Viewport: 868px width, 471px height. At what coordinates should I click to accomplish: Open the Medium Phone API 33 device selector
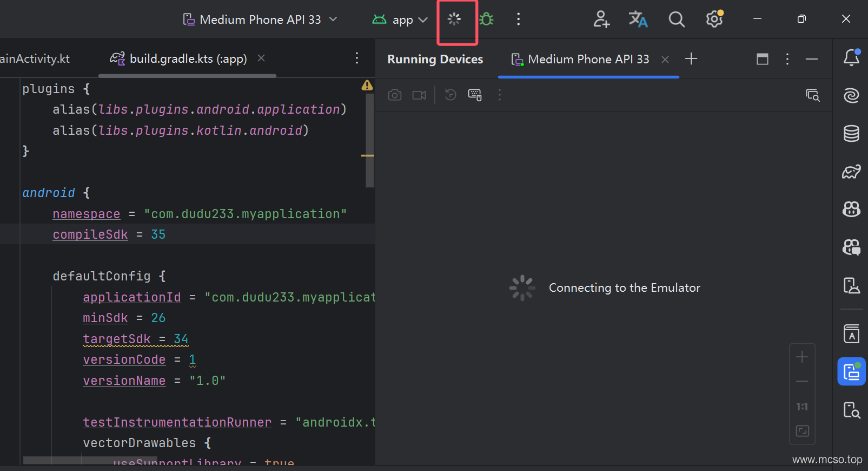point(260,19)
